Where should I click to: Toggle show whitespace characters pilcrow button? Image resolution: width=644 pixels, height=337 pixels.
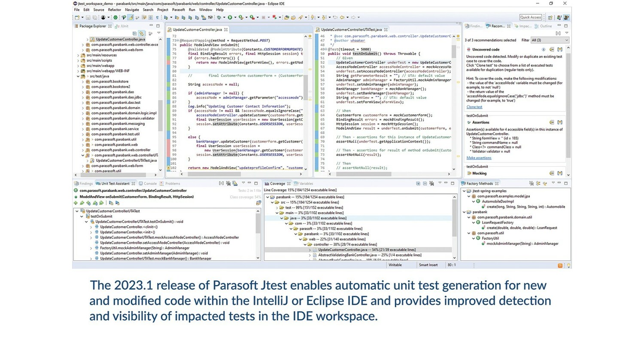point(157,18)
